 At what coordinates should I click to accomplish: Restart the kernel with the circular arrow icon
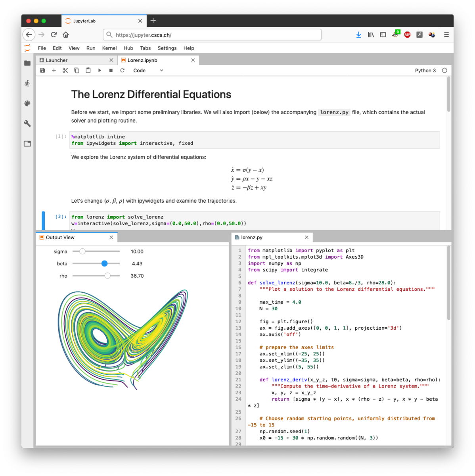point(123,70)
